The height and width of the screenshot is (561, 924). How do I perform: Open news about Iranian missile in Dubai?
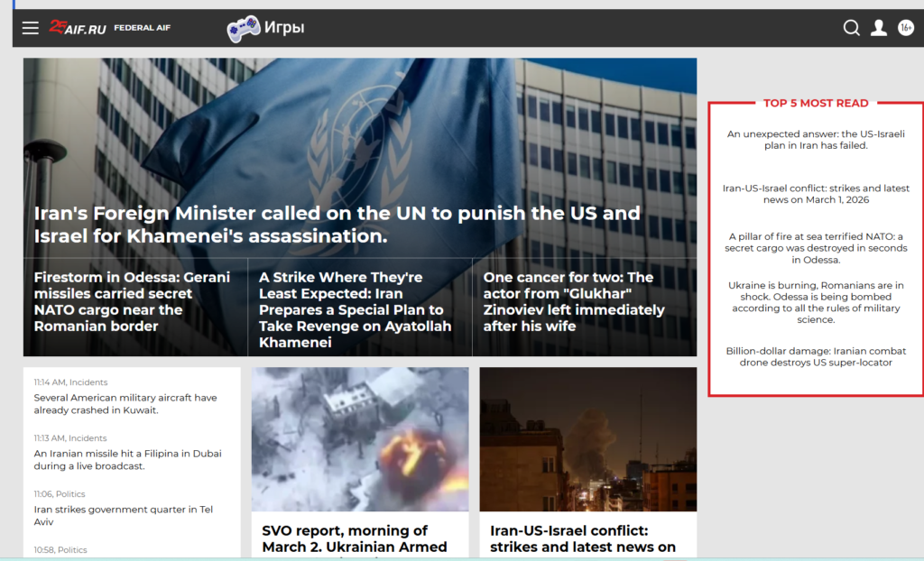(127, 459)
